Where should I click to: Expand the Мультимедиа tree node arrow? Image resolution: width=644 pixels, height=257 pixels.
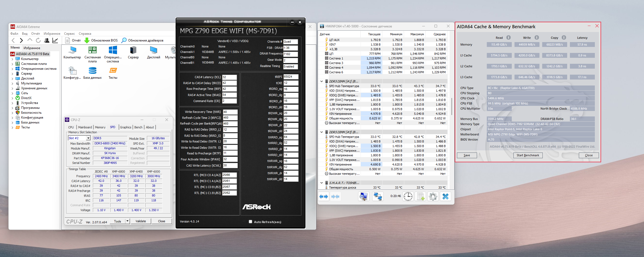tap(12, 84)
